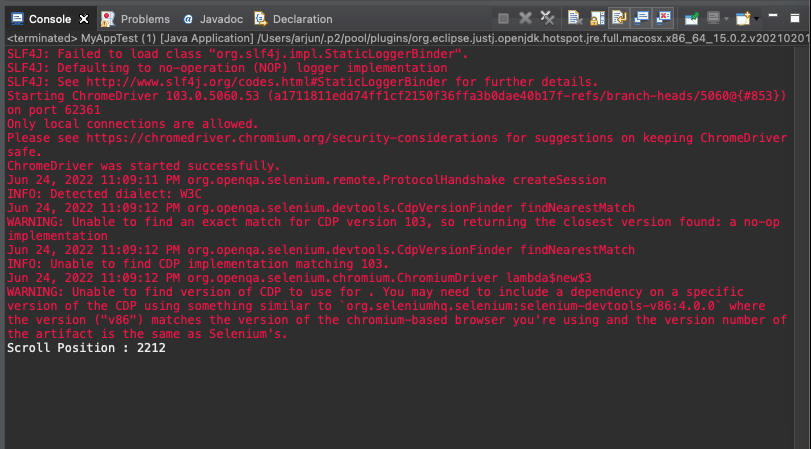Remove the launch with the single X icon
Screen dimensions: 811x449
(x=525, y=19)
